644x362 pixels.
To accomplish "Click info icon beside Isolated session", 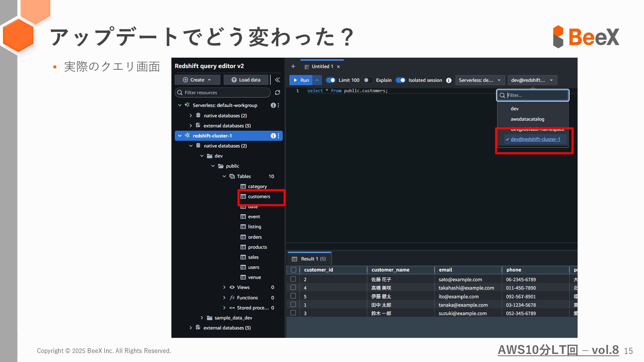I will (449, 80).
